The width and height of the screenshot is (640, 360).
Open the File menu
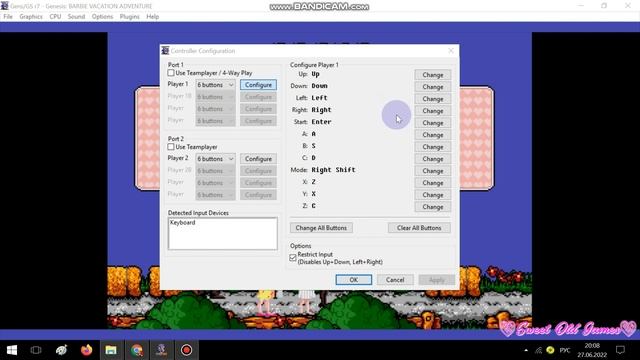point(8,17)
